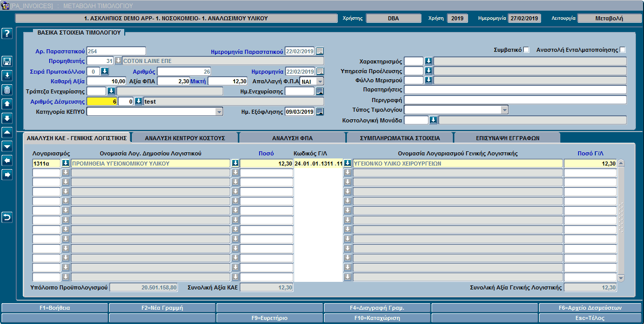Expand Κατηγορία ΚΕΠΥΟ dropdown
The width and height of the screenshot is (644, 324).
tap(219, 112)
